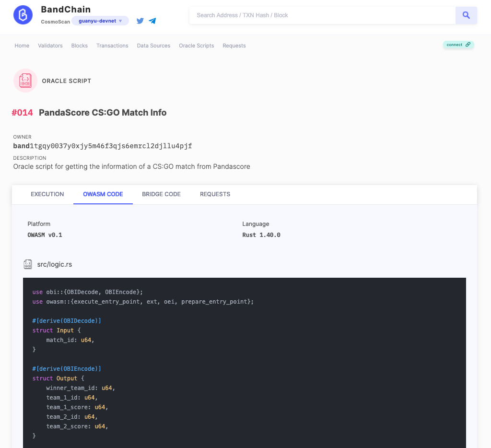Click the 'struct Output {' code line

tap(58, 378)
